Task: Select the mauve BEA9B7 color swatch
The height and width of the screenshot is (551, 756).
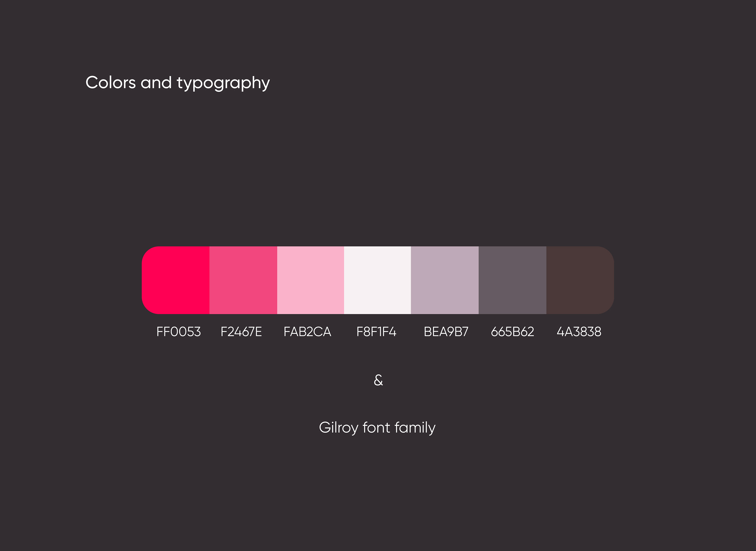Action: click(x=445, y=280)
